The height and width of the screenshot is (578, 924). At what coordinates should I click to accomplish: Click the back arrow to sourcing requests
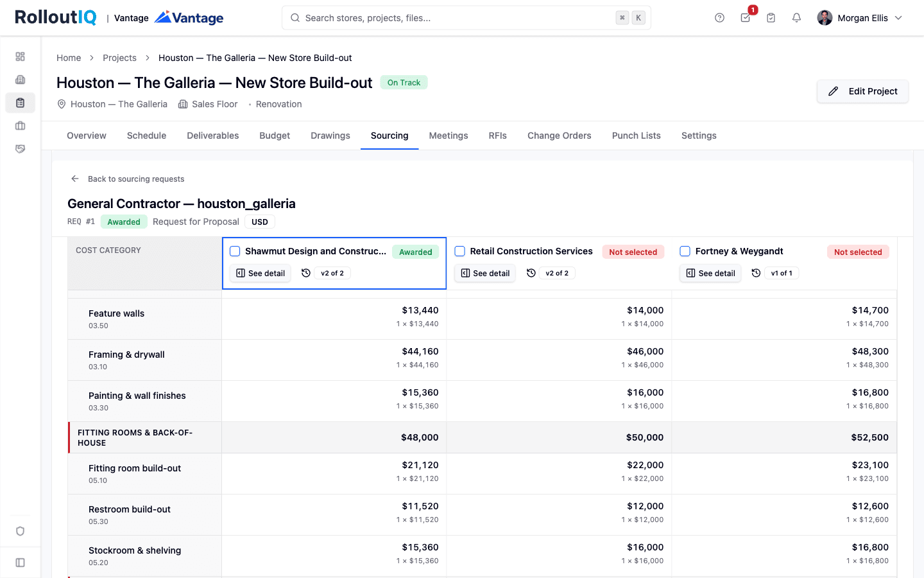tap(75, 179)
